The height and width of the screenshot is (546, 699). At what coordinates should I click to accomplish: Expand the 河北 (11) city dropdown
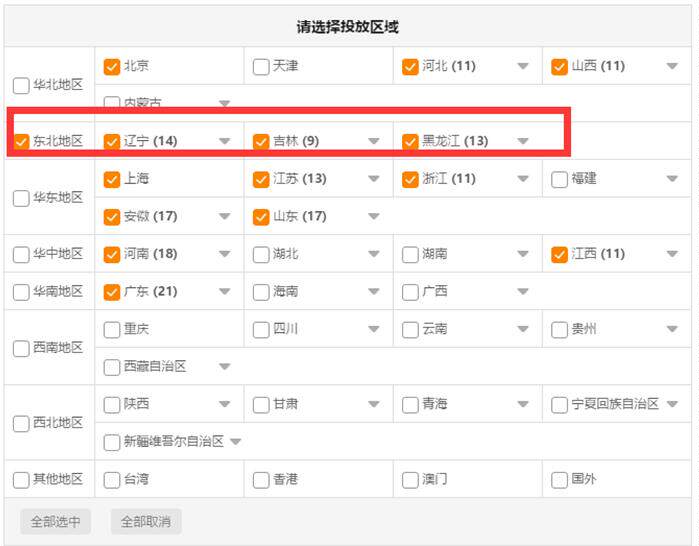pyautogui.click(x=523, y=67)
